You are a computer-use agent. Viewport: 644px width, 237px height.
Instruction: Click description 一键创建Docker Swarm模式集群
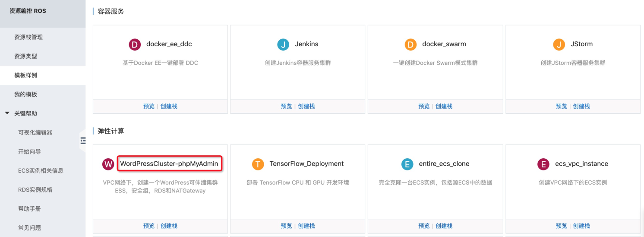pos(435,63)
